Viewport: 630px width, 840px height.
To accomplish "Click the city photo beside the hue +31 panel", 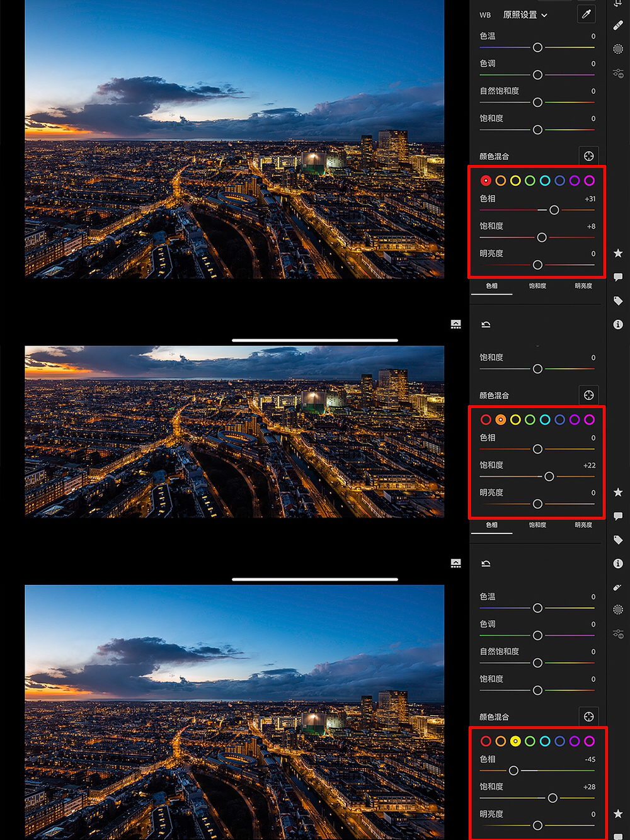I will (x=234, y=139).
